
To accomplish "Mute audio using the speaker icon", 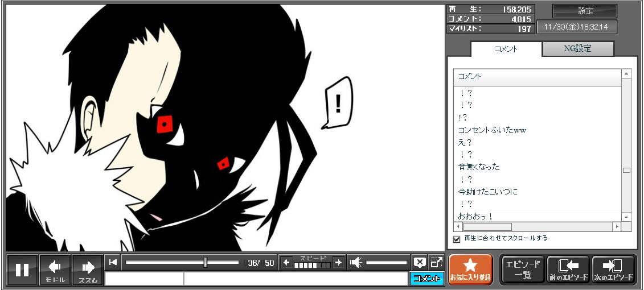I will [x=356, y=262].
